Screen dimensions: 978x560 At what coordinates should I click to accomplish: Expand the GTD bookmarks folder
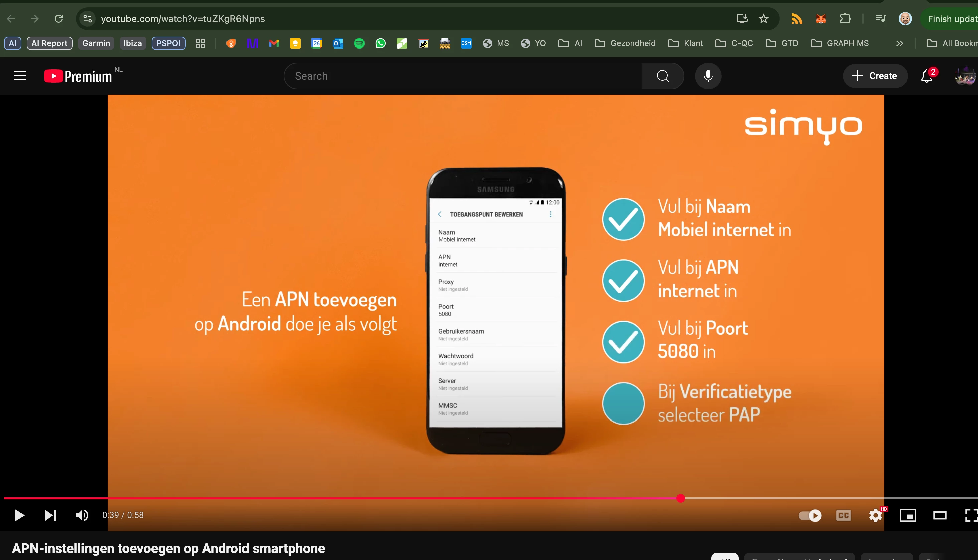(x=782, y=43)
